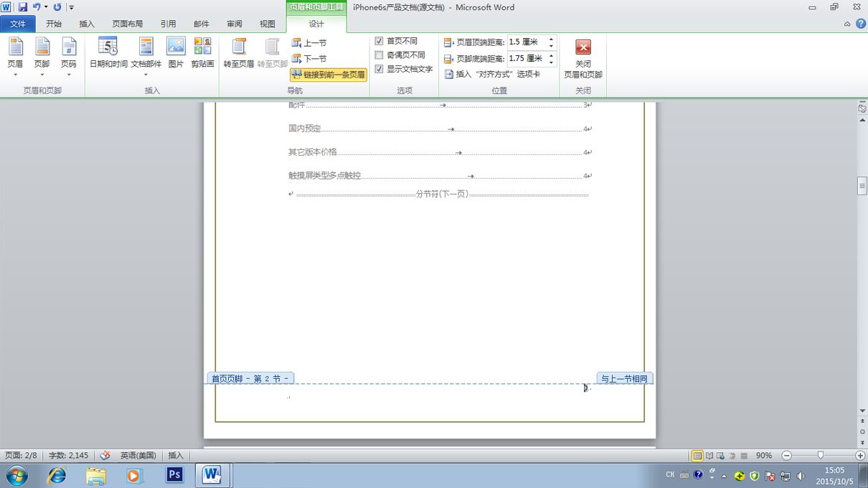The width and height of the screenshot is (868, 488).
Task: Open Word Help question mark icon
Action: pos(859,24)
